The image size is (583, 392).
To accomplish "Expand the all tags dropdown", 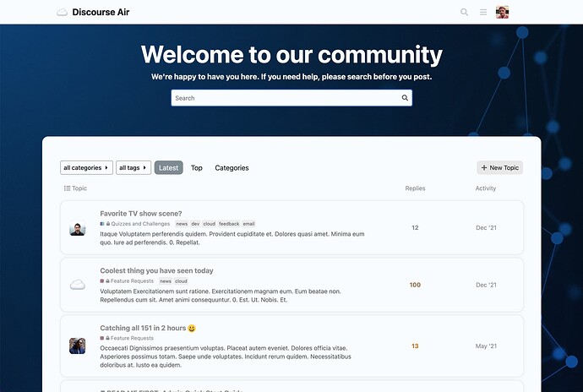I will click(x=133, y=168).
